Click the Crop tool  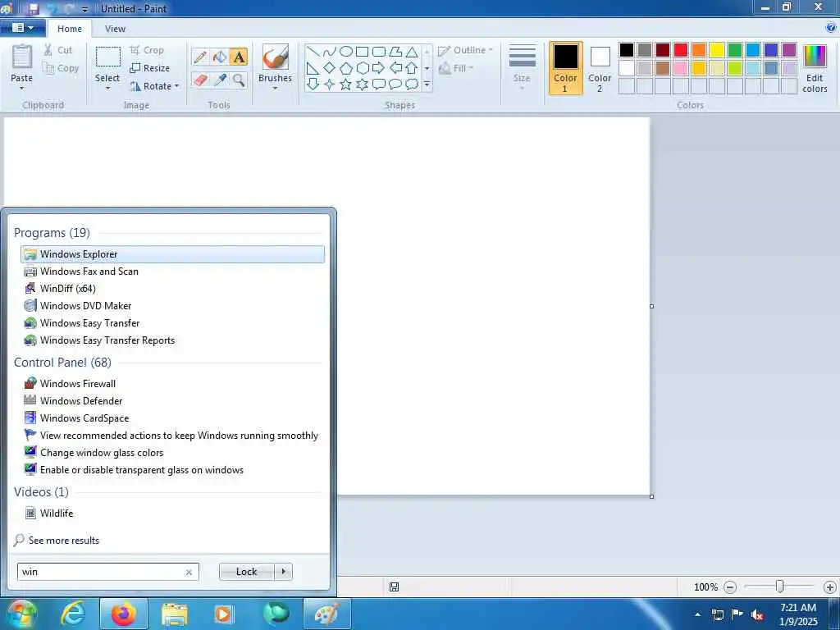click(147, 50)
